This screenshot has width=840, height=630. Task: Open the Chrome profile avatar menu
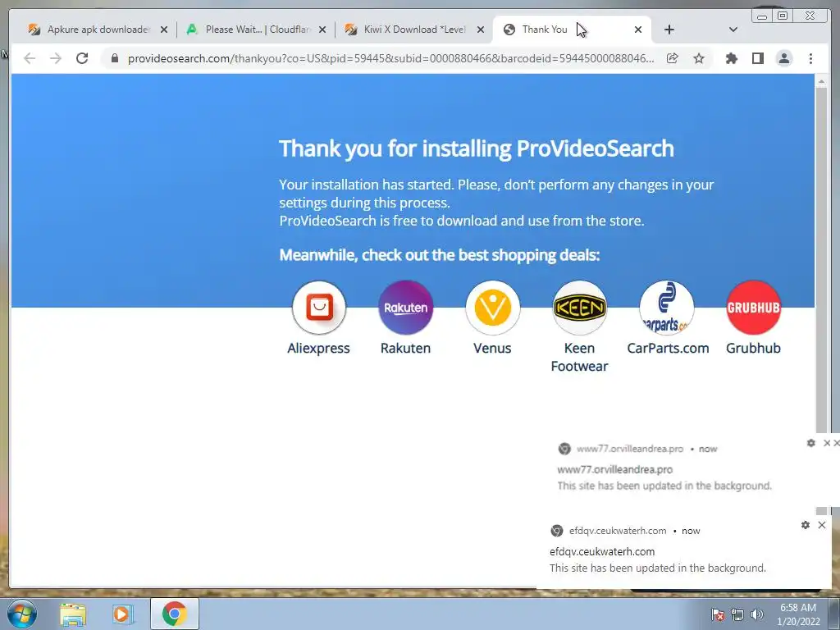pyautogui.click(x=783, y=58)
